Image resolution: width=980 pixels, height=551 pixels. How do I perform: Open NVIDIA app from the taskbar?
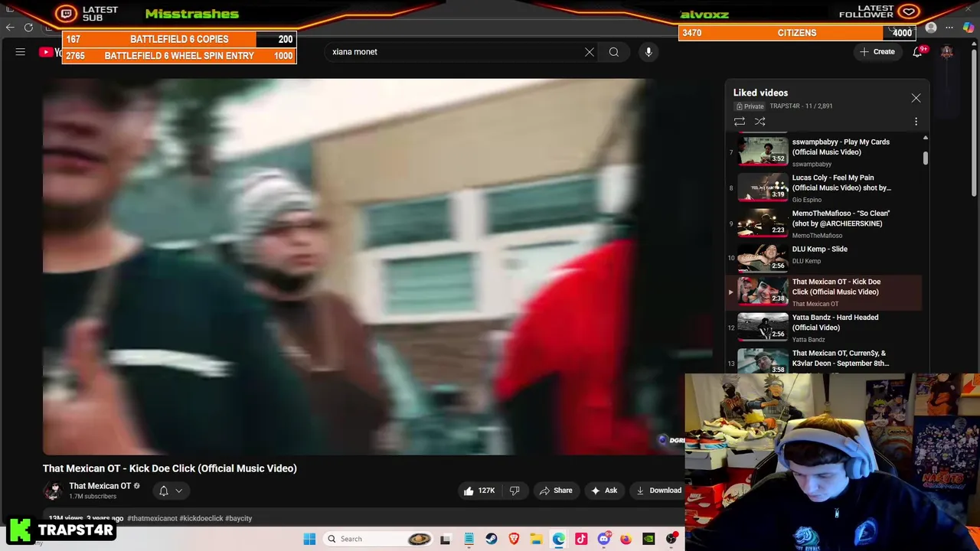[x=648, y=539]
